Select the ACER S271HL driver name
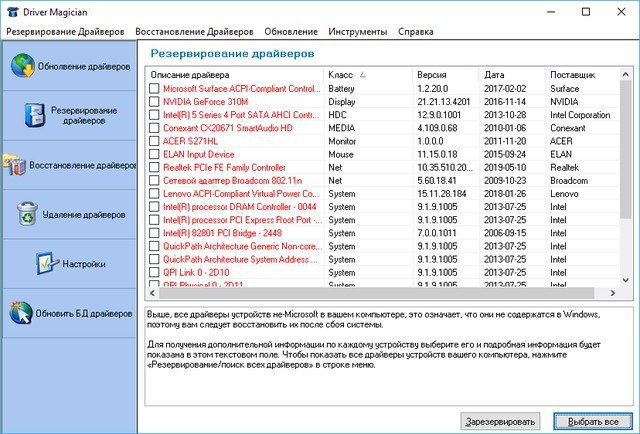 click(190, 141)
